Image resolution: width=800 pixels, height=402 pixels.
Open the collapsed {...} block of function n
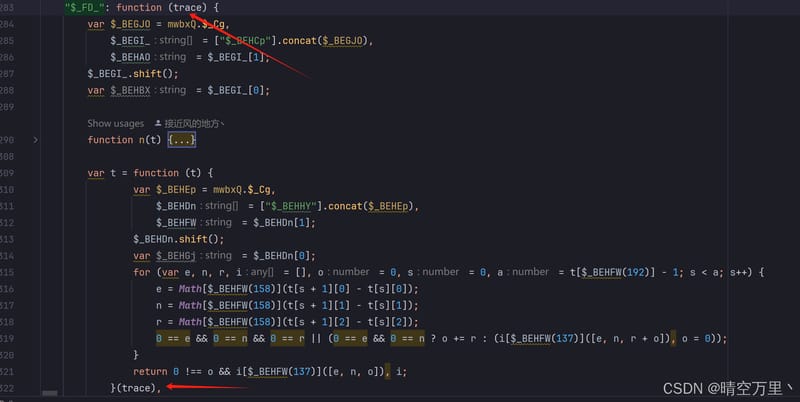pyautogui.click(x=182, y=140)
